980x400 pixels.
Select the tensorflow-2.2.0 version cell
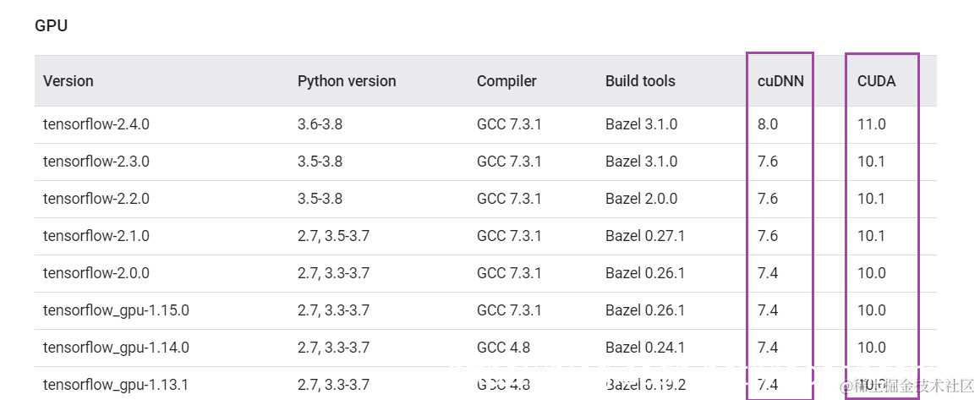coord(96,199)
